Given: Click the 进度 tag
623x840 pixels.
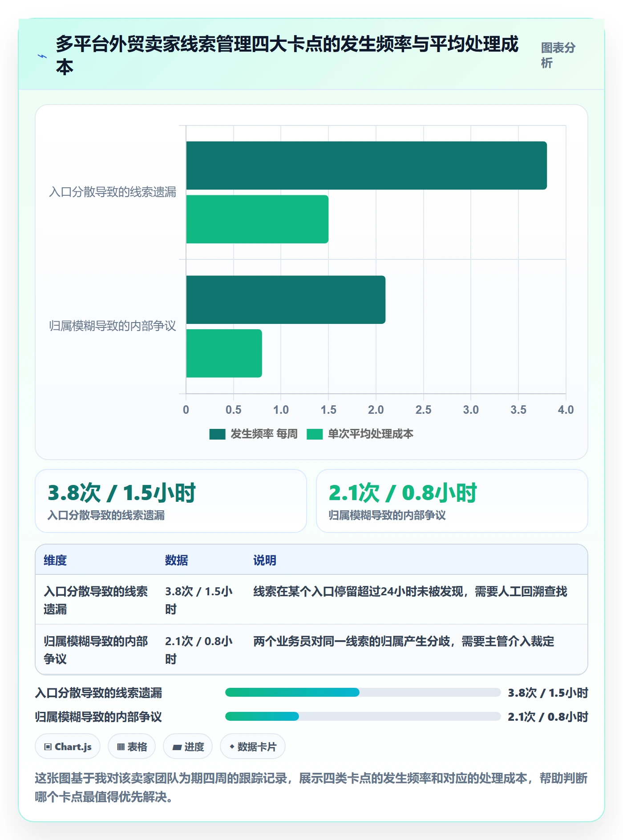Looking at the screenshot, I should click(x=188, y=747).
